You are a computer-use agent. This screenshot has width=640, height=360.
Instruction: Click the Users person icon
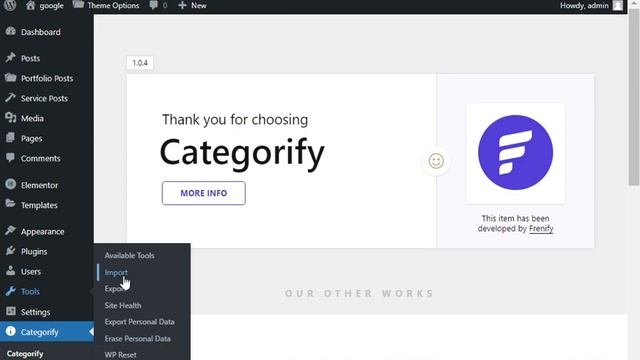(x=11, y=271)
